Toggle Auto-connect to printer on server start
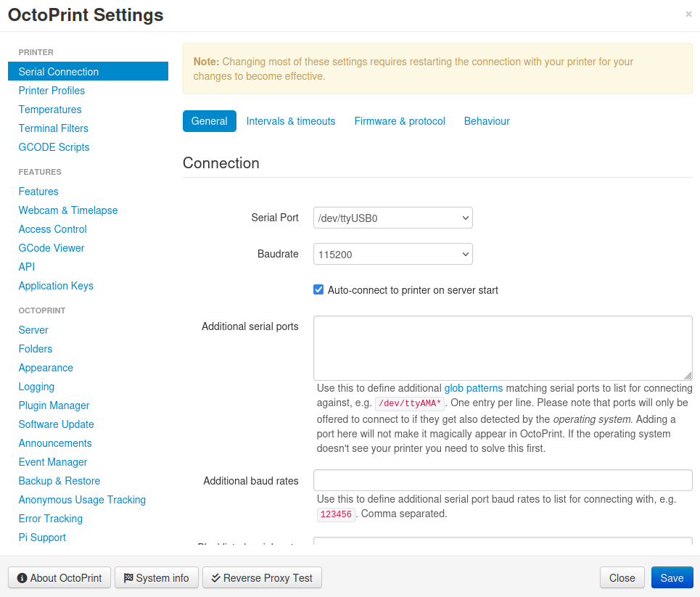 318,289
